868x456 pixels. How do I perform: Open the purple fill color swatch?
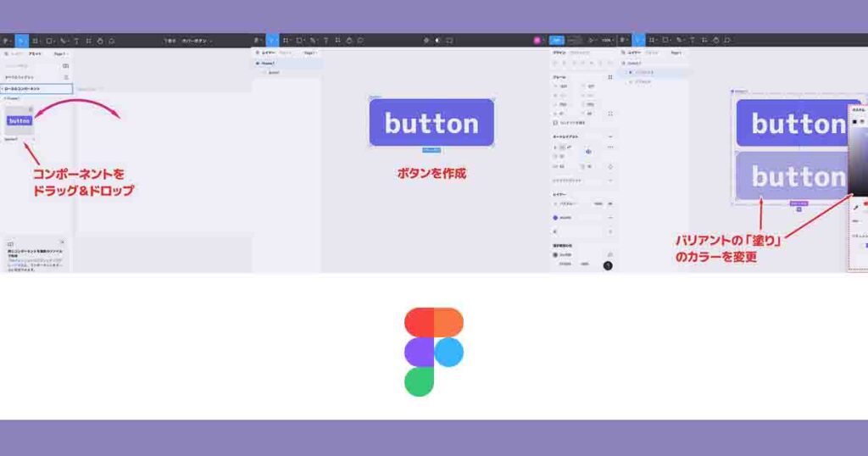click(555, 218)
